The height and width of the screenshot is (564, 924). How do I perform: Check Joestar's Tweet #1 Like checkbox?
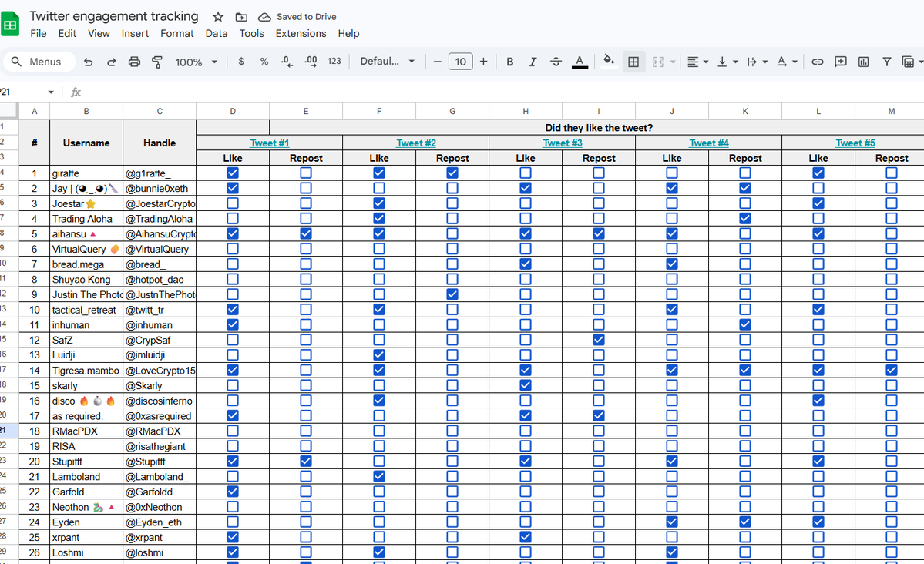233,203
